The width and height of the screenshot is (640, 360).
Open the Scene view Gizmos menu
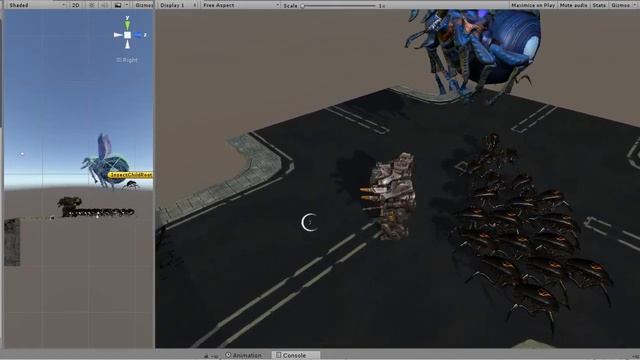144,5
